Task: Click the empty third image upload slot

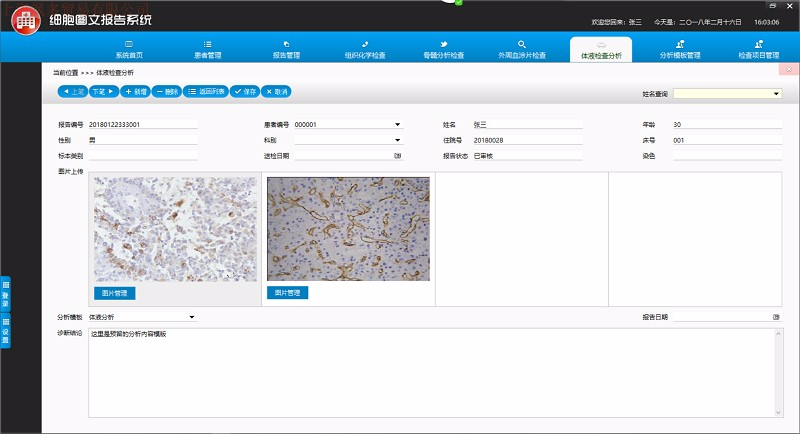Action: point(521,239)
